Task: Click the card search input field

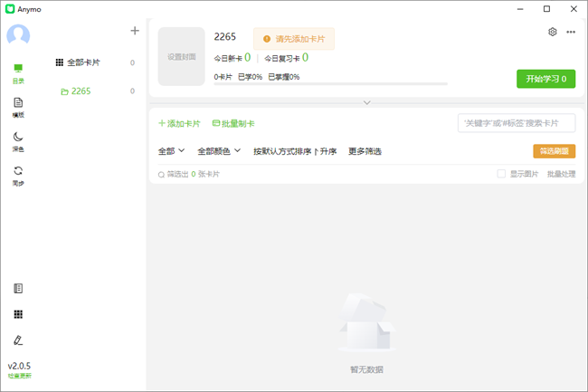Action: 516,123
